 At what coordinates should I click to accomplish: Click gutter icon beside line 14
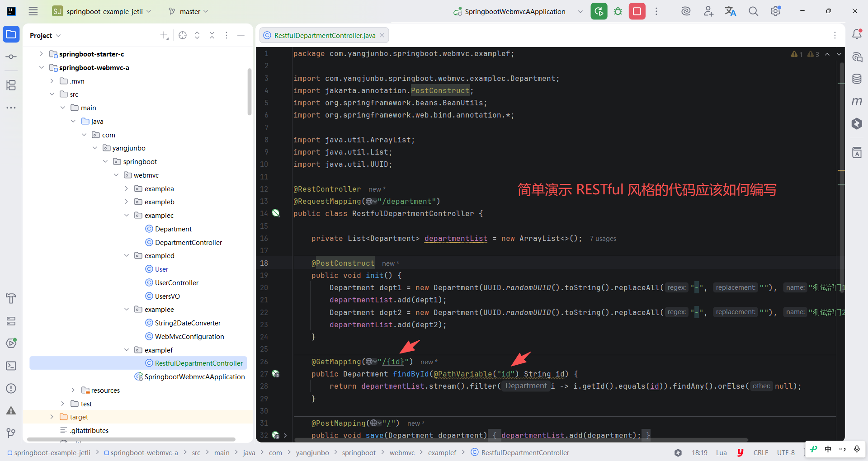(x=276, y=213)
